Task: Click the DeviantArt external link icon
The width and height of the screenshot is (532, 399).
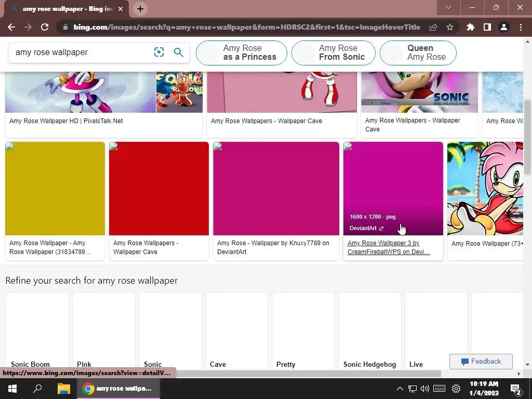Action: pos(381,229)
